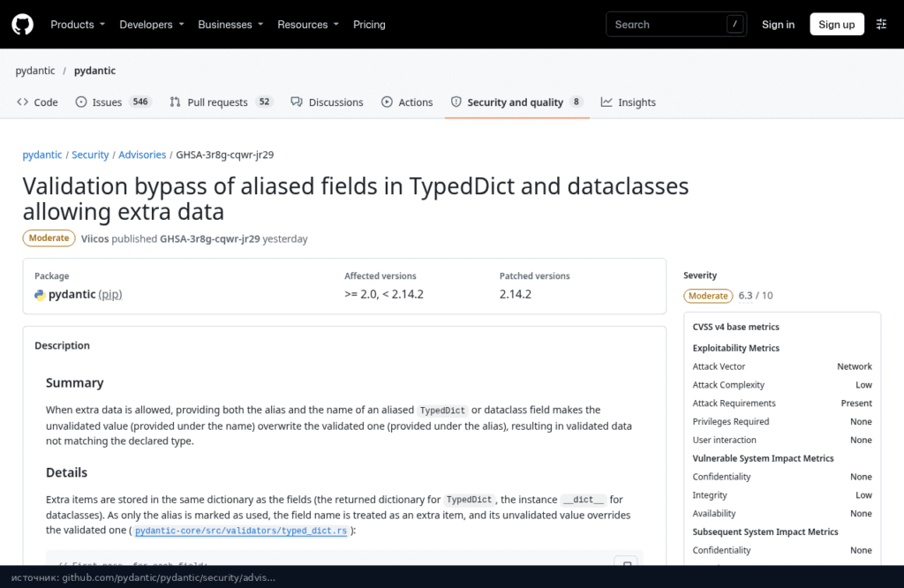
Task: Click the Moderate severity badge in sidebar
Action: click(708, 296)
